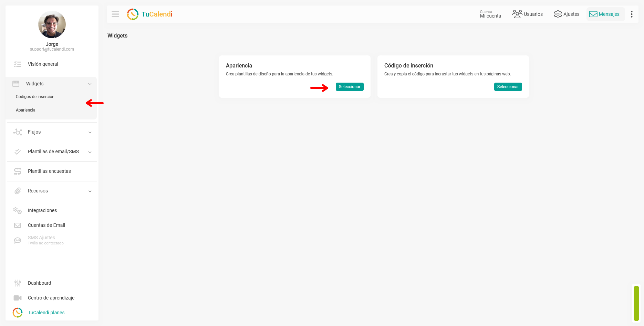Open the Mensajes envelope icon
This screenshot has width=644, height=326.
593,14
